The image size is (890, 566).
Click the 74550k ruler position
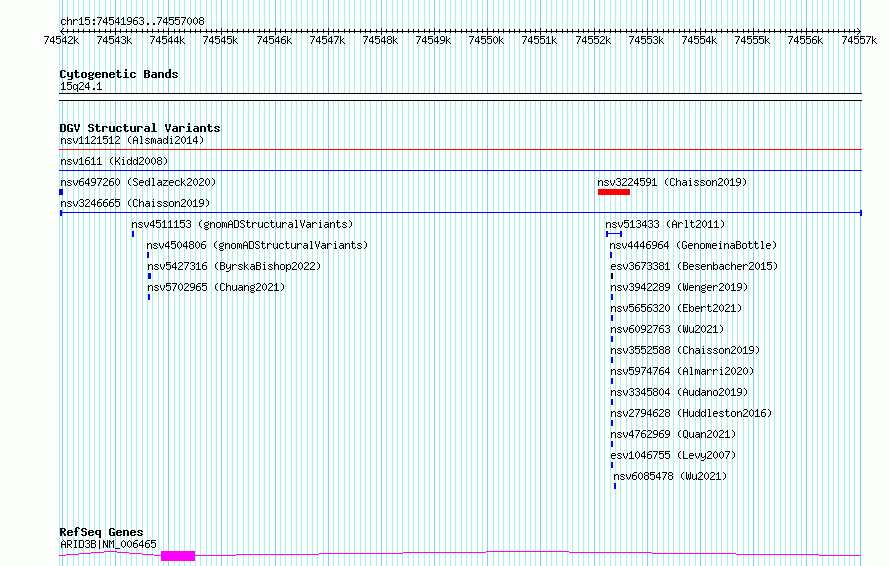[486, 40]
